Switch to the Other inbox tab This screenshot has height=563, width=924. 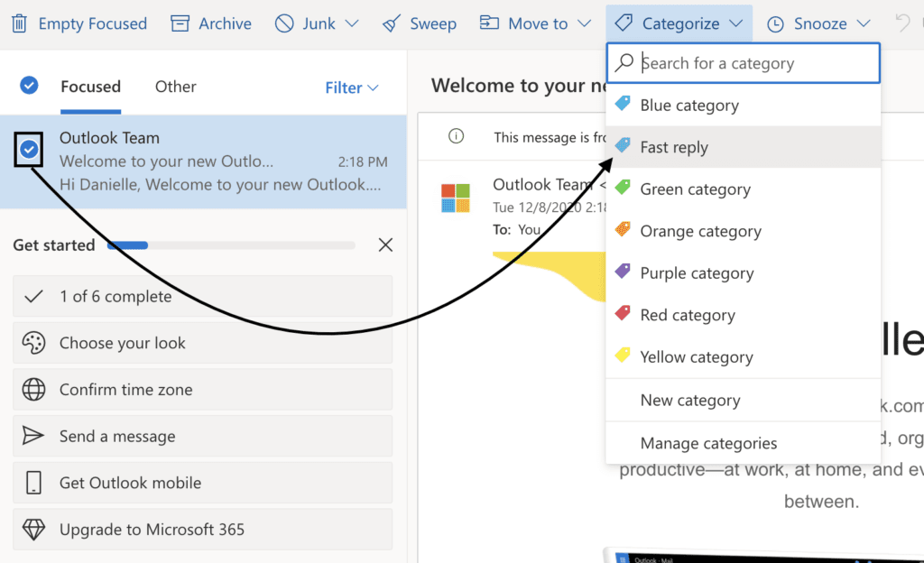point(175,87)
